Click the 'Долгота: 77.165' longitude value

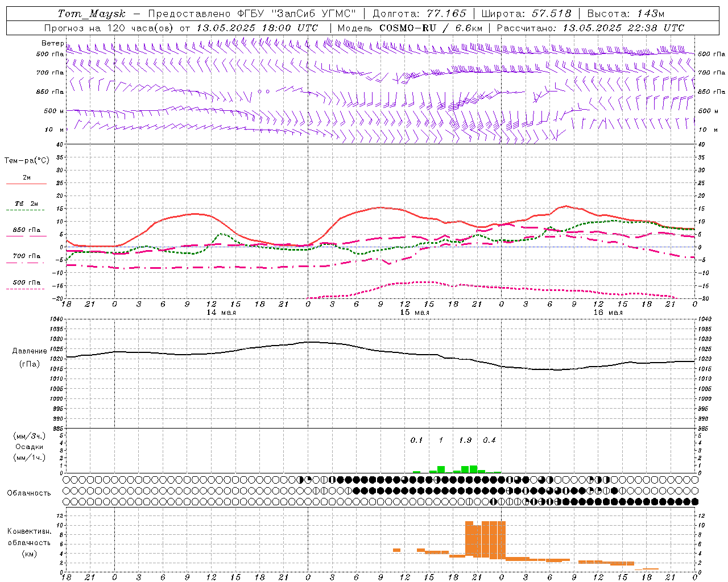pos(419,14)
